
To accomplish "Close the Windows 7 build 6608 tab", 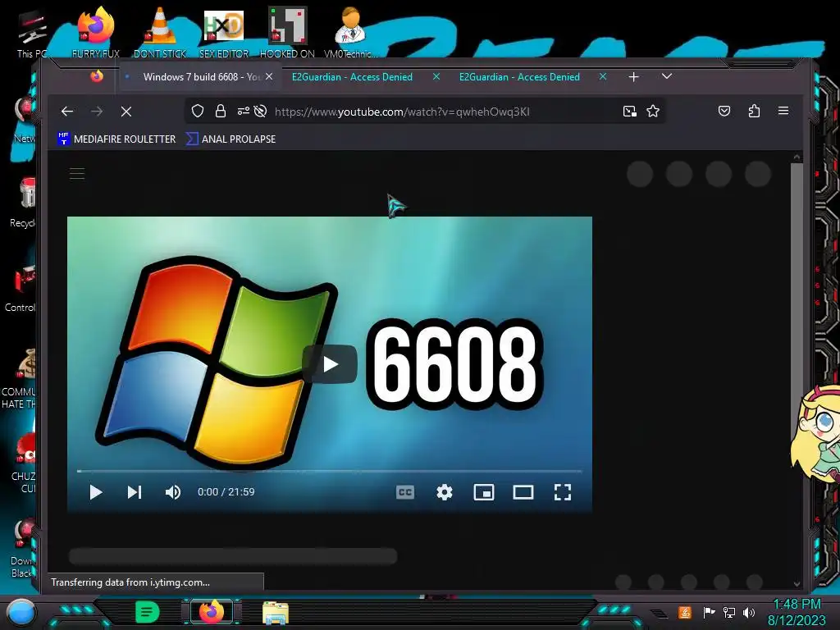I will point(269,76).
